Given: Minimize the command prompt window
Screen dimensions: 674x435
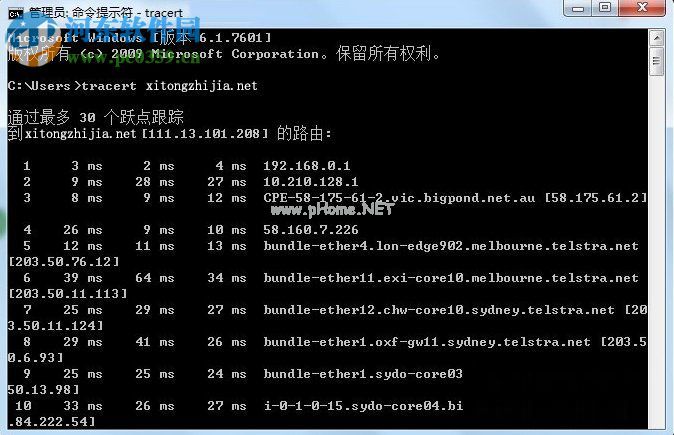Looking at the screenshot, I should (578, 8).
